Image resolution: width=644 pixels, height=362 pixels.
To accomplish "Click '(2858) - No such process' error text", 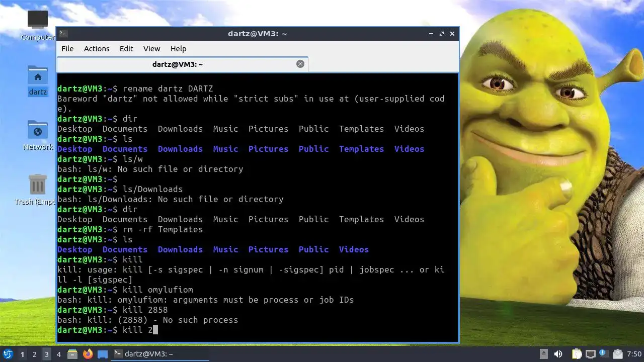I will click(178, 320).
